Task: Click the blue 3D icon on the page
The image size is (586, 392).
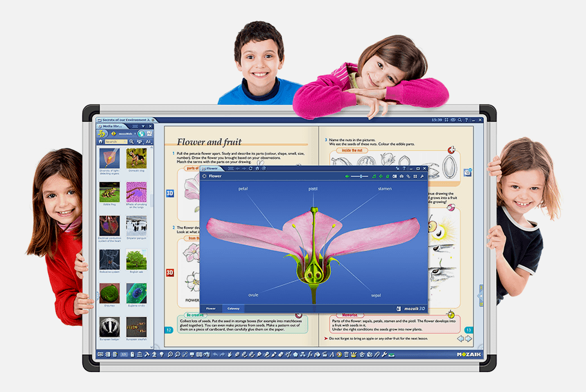Action: coord(170,193)
